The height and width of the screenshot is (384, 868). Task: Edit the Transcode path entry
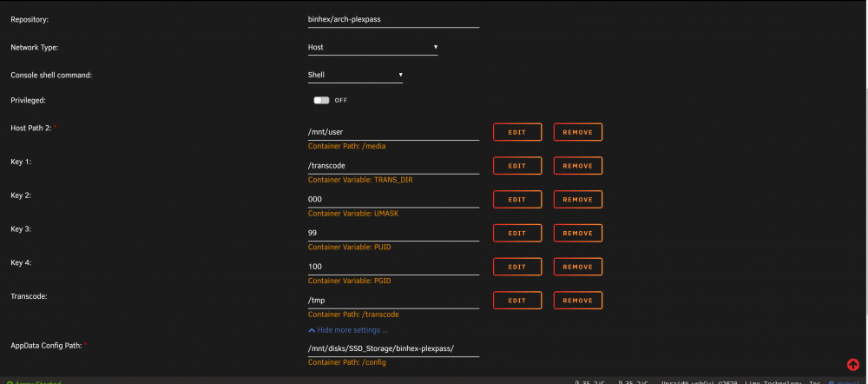(517, 301)
